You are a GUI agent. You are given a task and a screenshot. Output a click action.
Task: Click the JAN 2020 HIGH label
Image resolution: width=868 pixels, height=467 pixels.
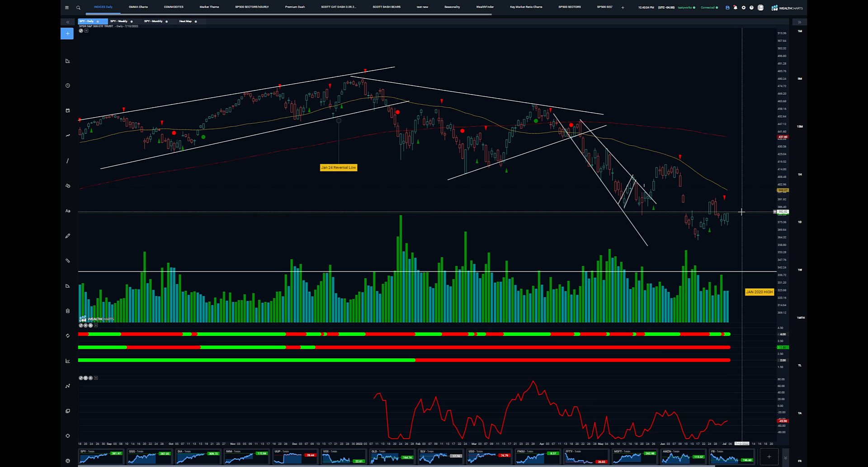pyautogui.click(x=759, y=292)
